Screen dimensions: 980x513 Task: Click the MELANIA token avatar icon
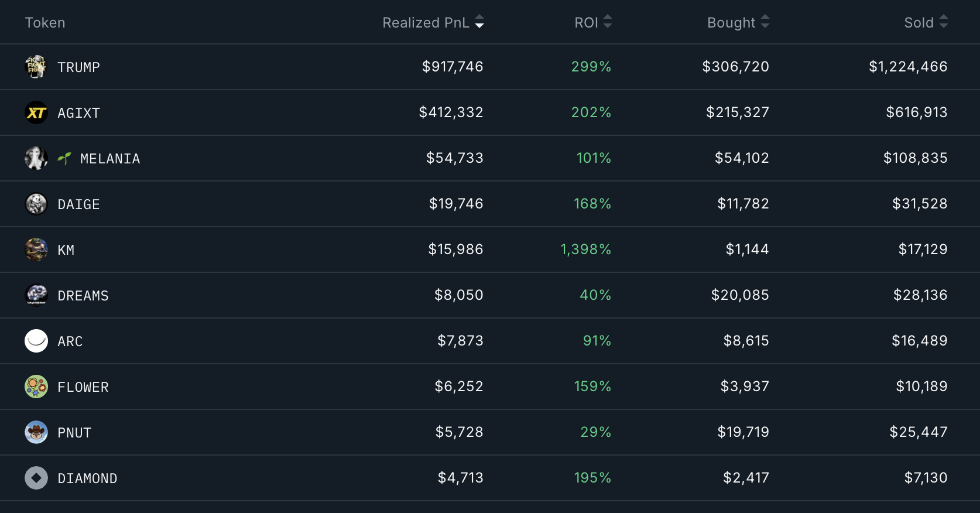(x=36, y=158)
